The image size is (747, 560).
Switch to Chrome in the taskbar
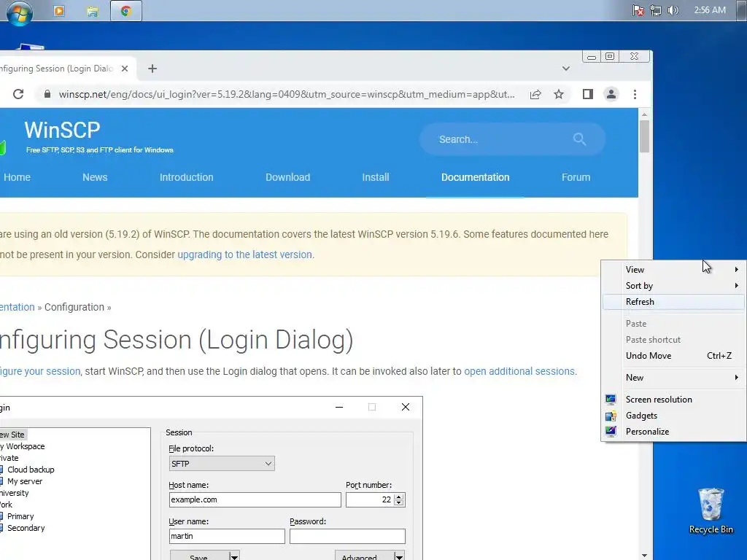coord(125,10)
